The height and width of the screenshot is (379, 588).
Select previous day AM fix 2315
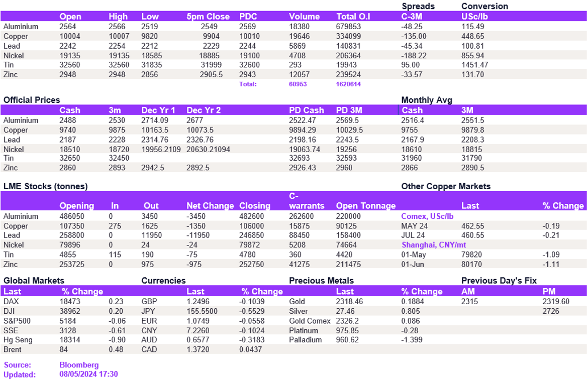click(469, 302)
